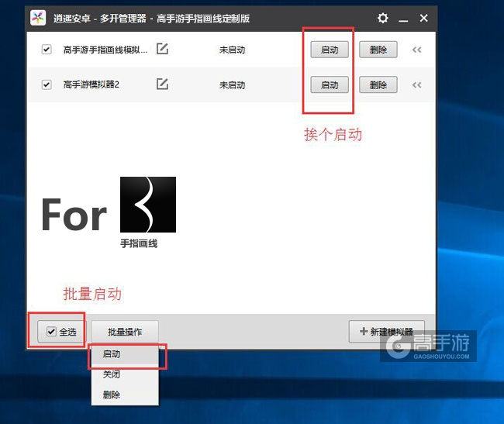The image size is (504, 424).
Task: Open the settings gear in title bar
Action: point(382,18)
